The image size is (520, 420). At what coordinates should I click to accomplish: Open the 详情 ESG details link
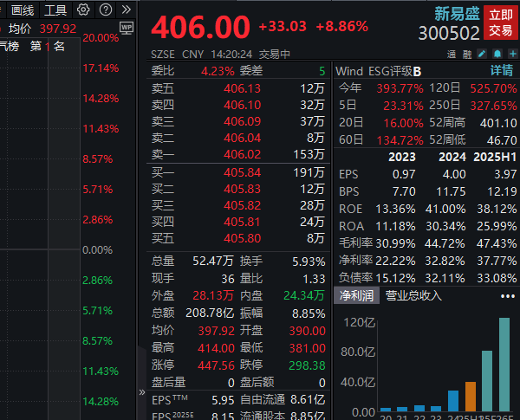pyautogui.click(x=502, y=70)
